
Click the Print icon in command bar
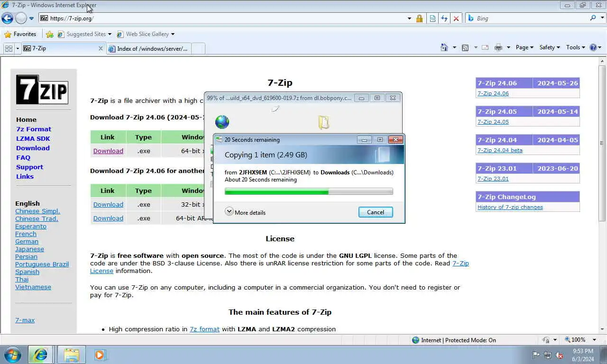coord(498,47)
